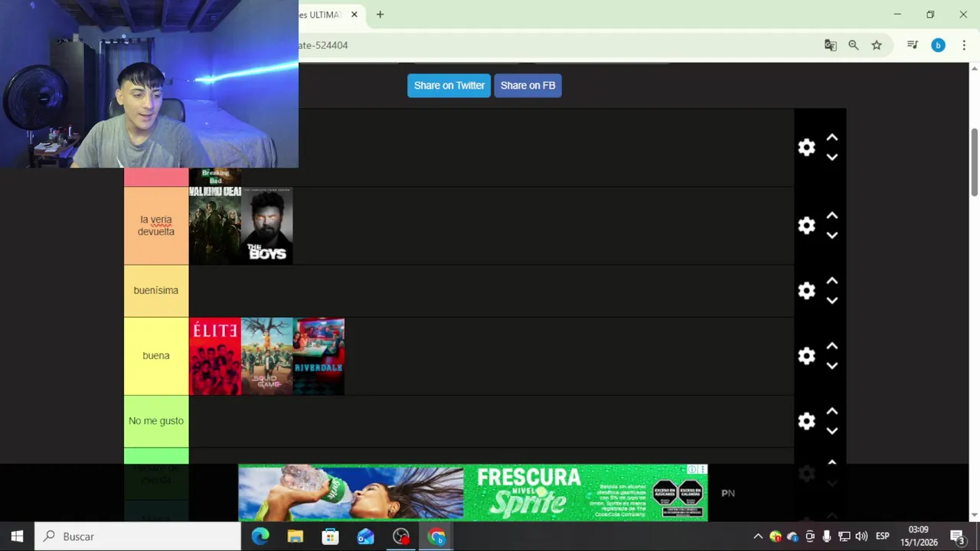Screen dimensions: 980x551
Task: Open settings gear for No me gusto row
Action: pos(806,421)
